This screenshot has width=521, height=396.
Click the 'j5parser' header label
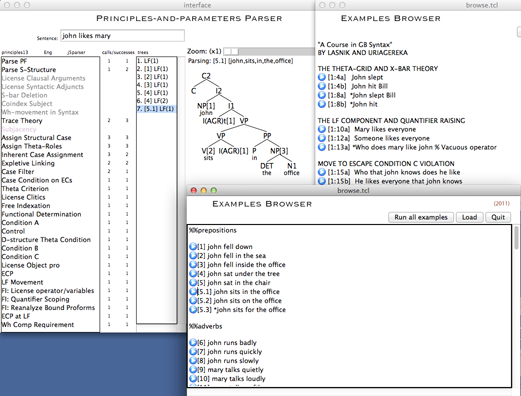tap(76, 52)
